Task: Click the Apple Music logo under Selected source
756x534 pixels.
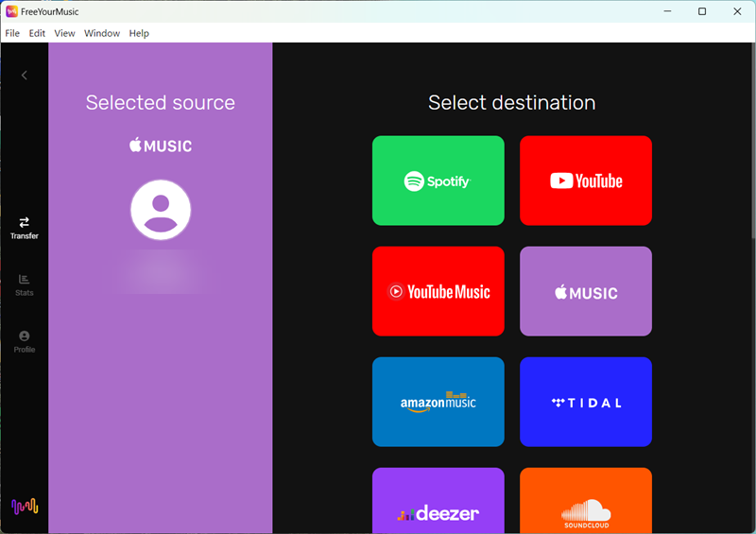Action: [x=161, y=146]
